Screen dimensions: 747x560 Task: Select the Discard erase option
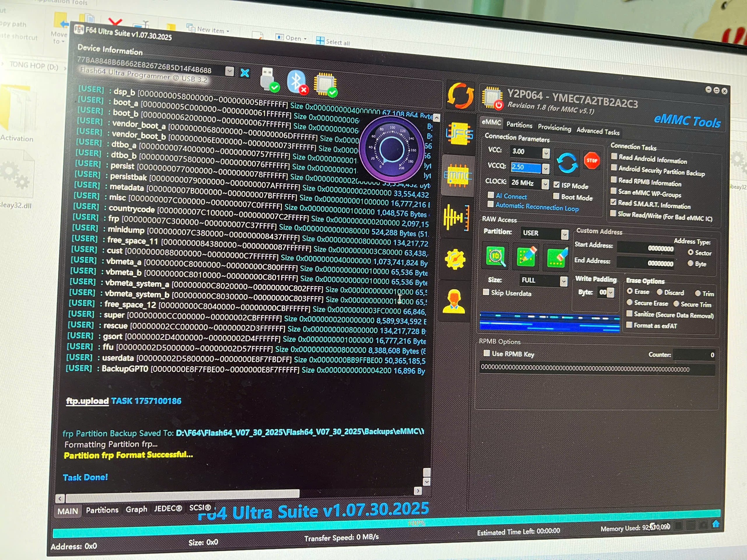pyautogui.click(x=659, y=292)
